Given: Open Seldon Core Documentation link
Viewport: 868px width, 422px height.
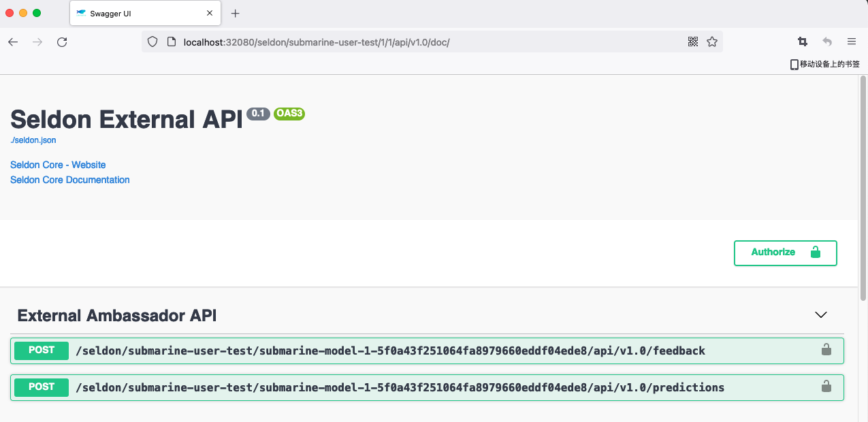Looking at the screenshot, I should coord(70,180).
